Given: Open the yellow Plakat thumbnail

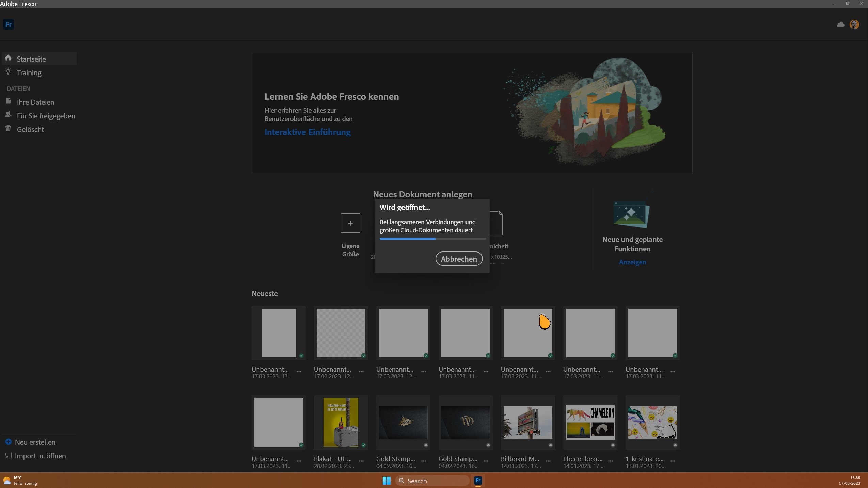Looking at the screenshot, I should 341,422.
